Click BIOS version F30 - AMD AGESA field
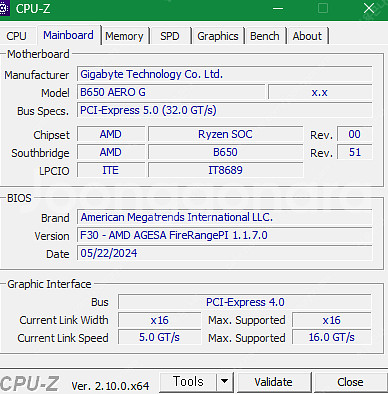388x394 pixels. pos(225,235)
